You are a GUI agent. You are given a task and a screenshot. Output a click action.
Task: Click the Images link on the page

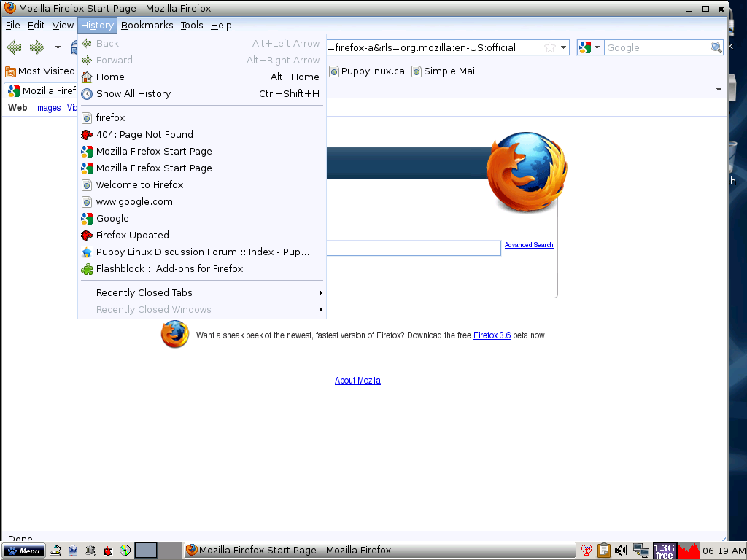pos(47,108)
